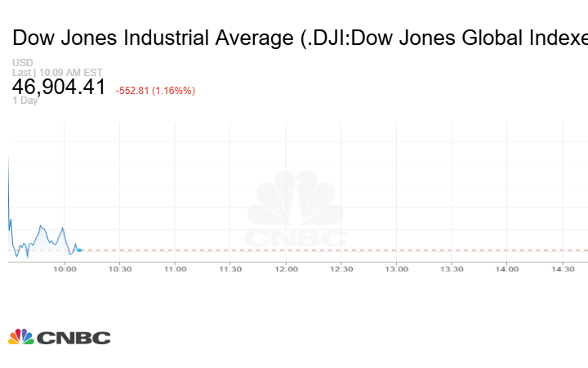Screen dimensions: 588x368
Task: Click the 14:00 time axis marker
Action: [x=507, y=268]
